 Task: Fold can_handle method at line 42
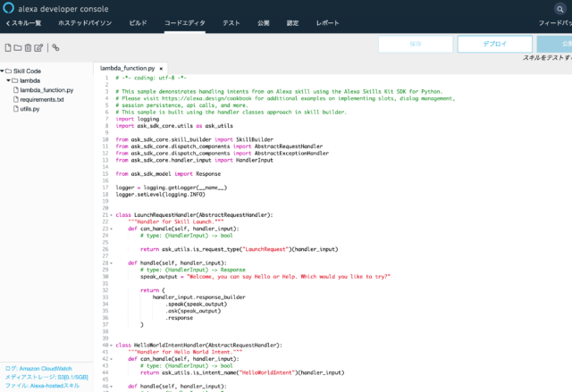(111, 359)
